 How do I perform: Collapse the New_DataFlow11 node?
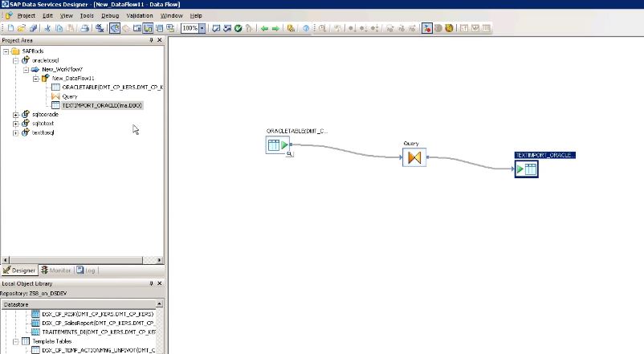[35, 78]
